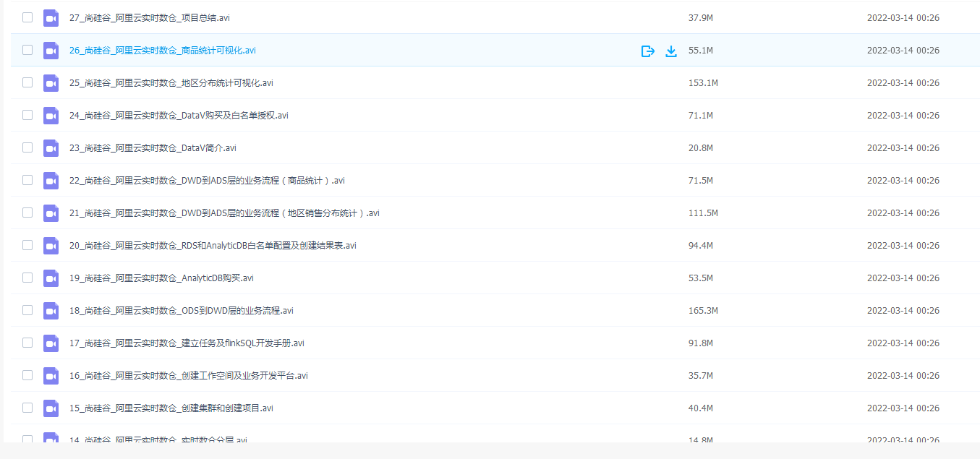Viewport: 980px width, 459px height.
Task: Open file 18_ODS到DWD层的业务流程.avi
Action: pyautogui.click(x=182, y=311)
